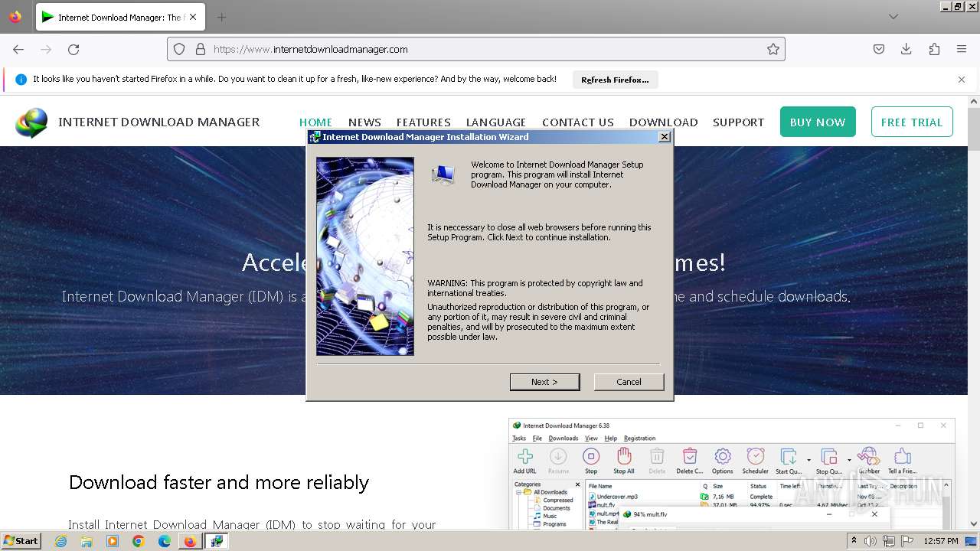Bookmark this page with the star
980x551 pixels.
[773, 49]
